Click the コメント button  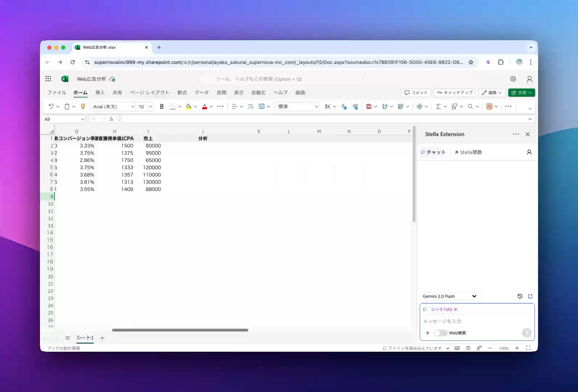tap(416, 93)
